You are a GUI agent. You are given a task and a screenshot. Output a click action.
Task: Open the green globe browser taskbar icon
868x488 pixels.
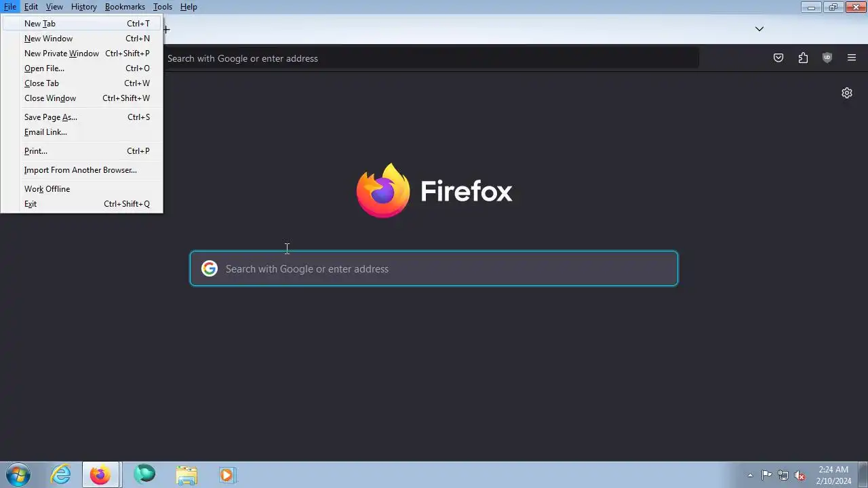[144, 474]
